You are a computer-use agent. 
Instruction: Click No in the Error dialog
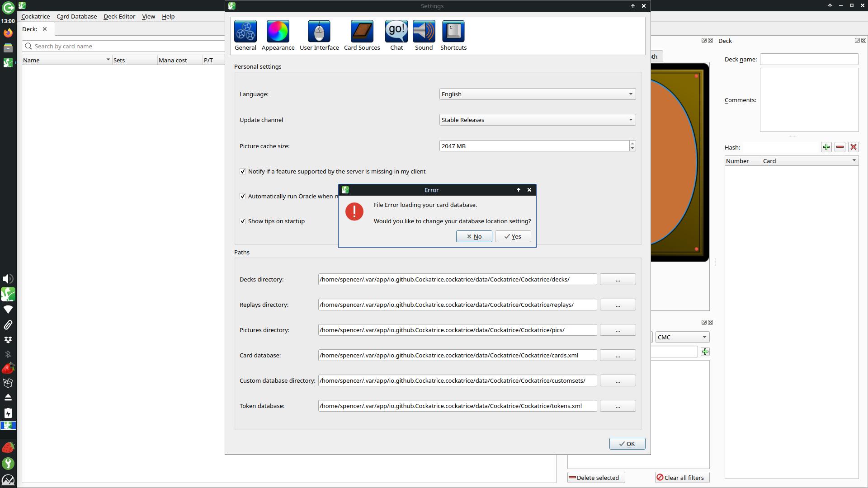tap(474, 237)
